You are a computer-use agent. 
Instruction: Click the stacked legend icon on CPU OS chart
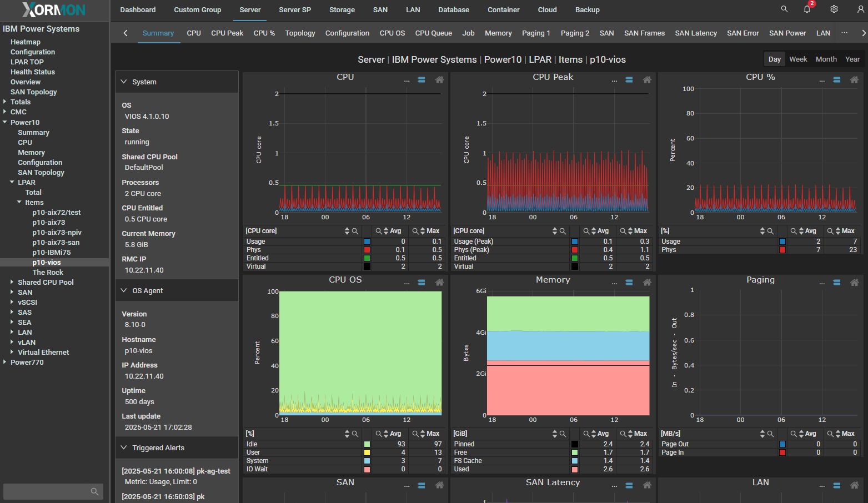422,283
